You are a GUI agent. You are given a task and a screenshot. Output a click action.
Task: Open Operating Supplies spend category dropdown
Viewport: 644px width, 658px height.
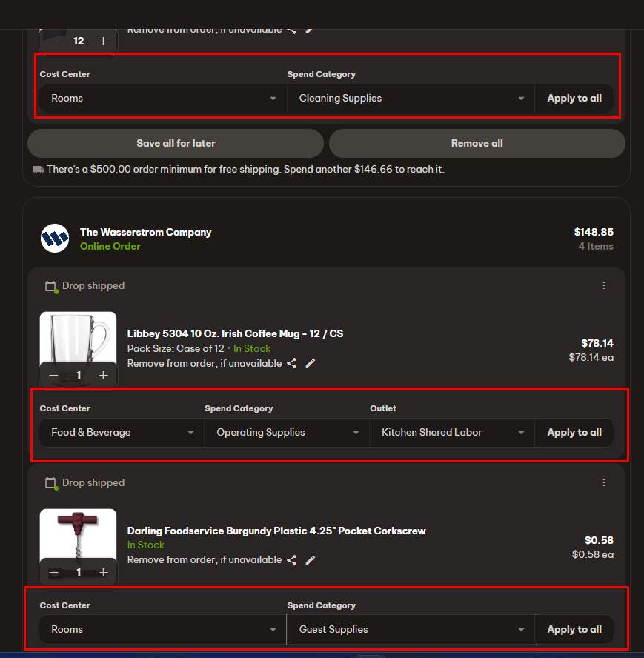coord(287,433)
